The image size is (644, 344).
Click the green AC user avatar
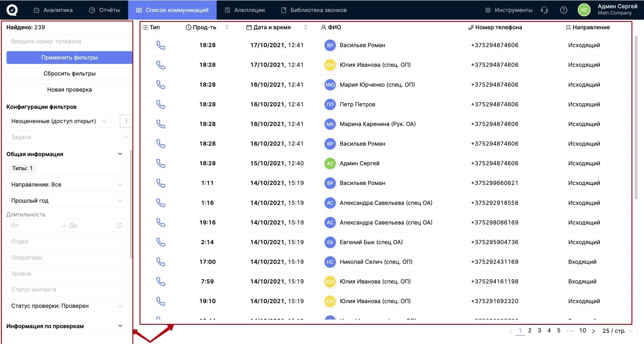[x=584, y=10]
